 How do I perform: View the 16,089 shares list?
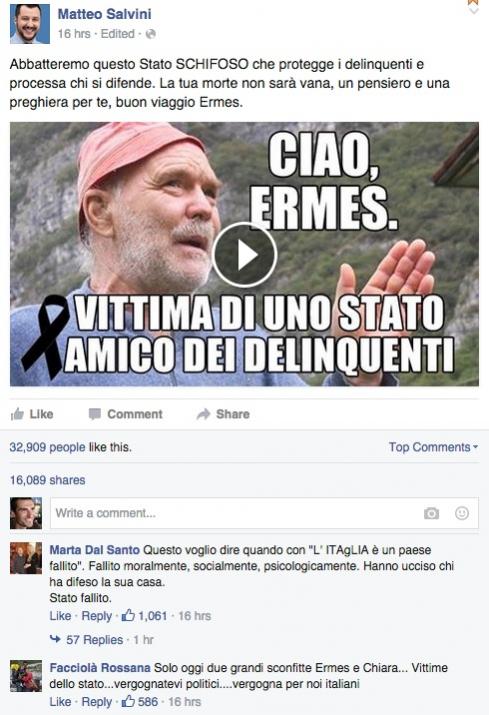click(x=47, y=480)
